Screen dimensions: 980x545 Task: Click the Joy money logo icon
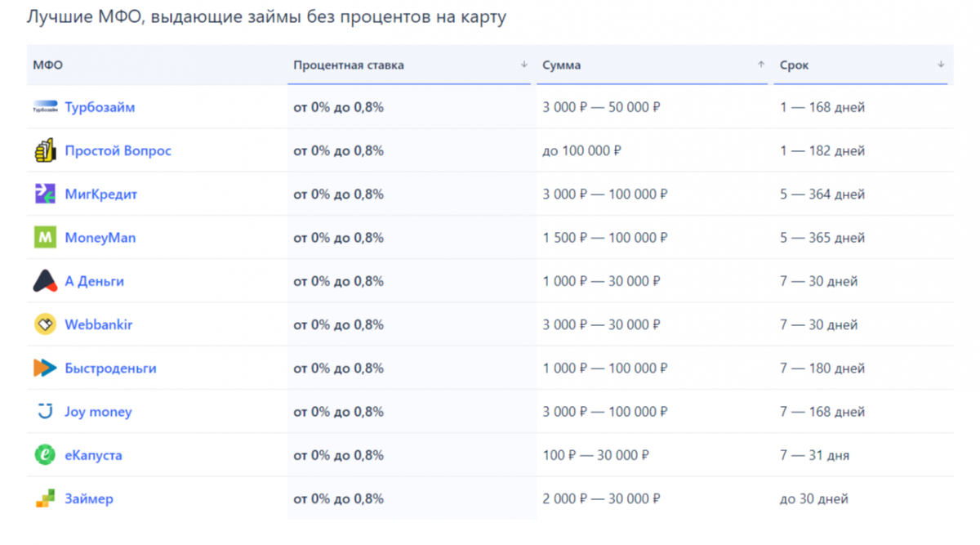pos(45,412)
